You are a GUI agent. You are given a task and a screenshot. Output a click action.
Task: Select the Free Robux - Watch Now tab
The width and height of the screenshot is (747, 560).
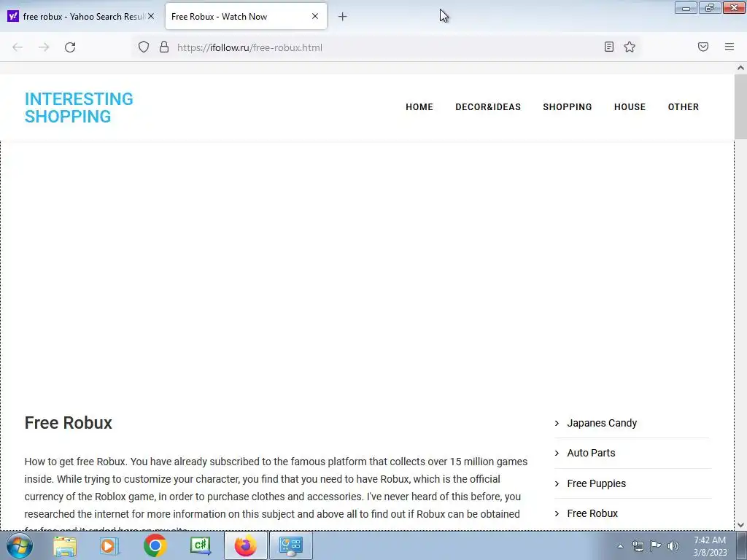pyautogui.click(x=246, y=17)
